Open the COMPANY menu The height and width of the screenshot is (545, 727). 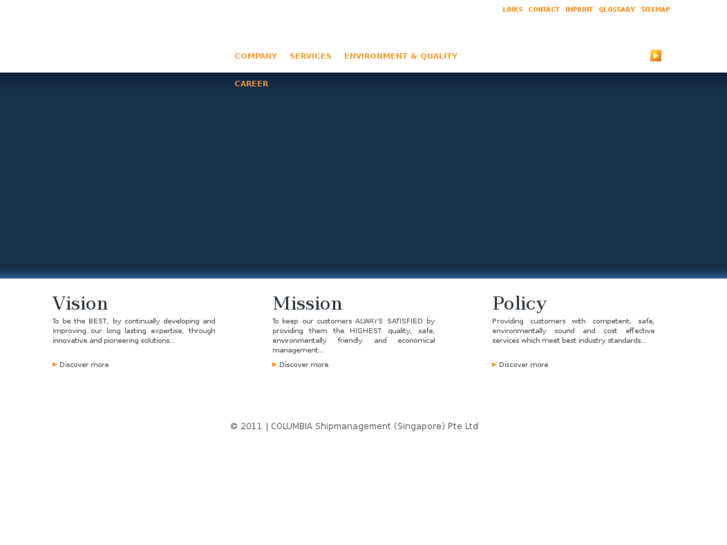click(x=255, y=56)
